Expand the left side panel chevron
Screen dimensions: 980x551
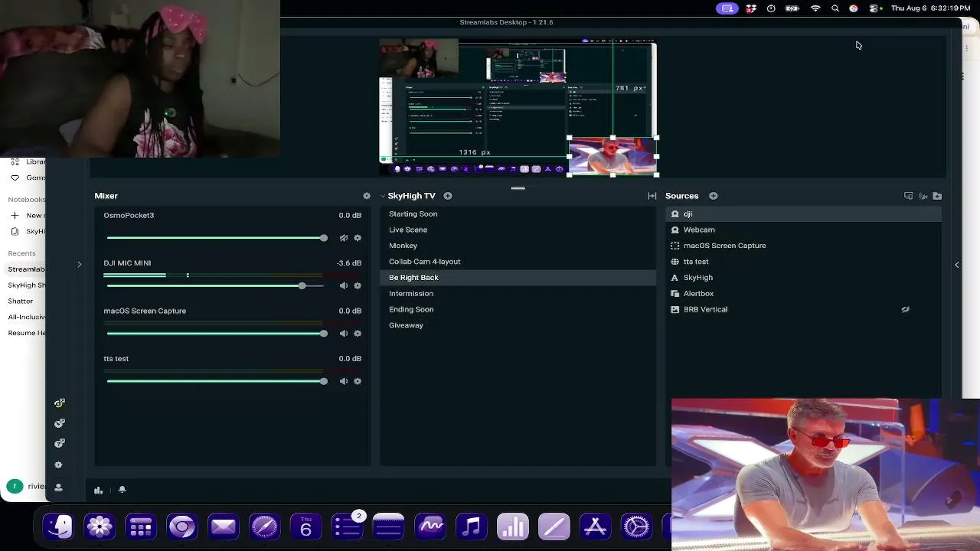click(x=79, y=265)
